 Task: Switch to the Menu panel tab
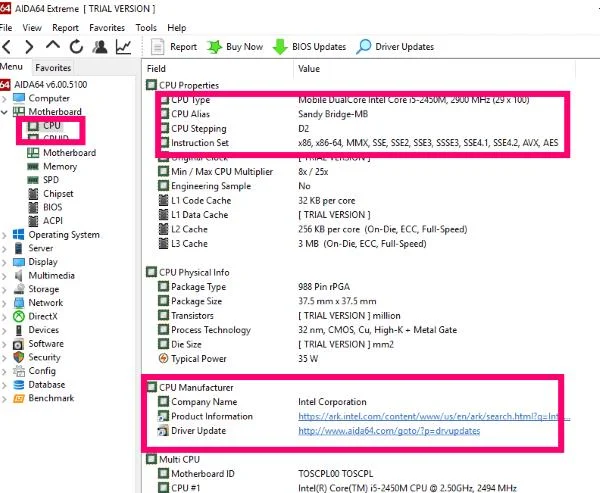11,67
